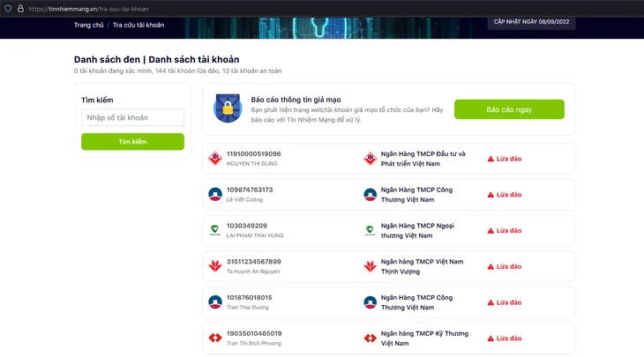Click VietinBank logo beside account 109874763173
The width and height of the screenshot is (644, 357).
point(215,194)
